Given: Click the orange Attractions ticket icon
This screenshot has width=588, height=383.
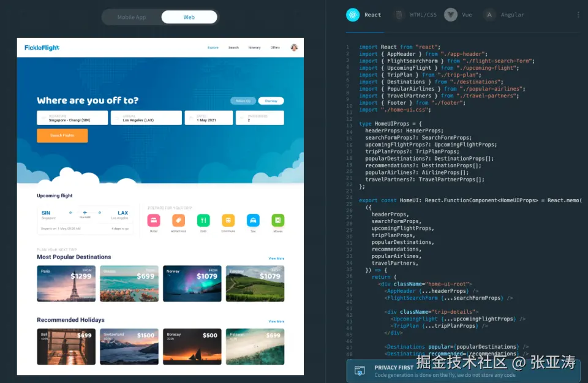Looking at the screenshot, I should (x=178, y=220).
